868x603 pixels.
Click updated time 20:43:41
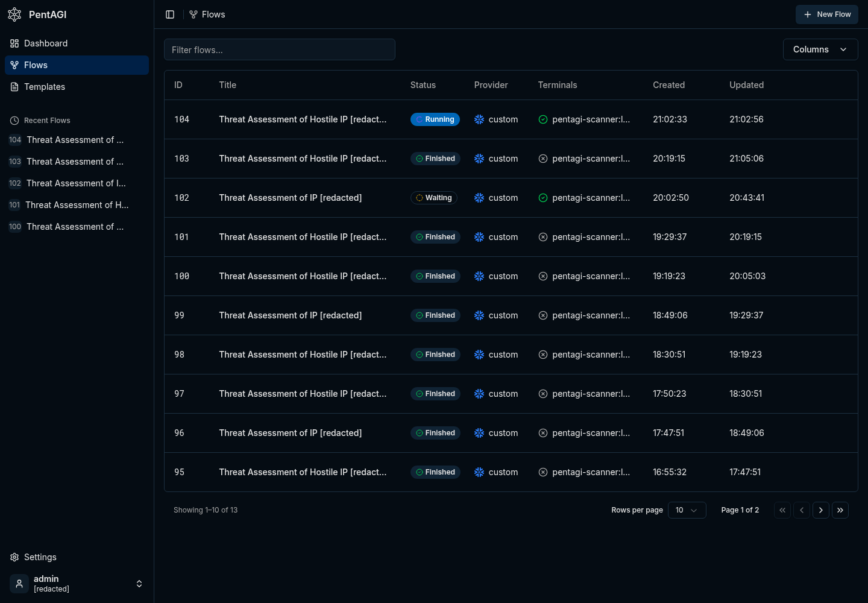pyautogui.click(x=747, y=198)
